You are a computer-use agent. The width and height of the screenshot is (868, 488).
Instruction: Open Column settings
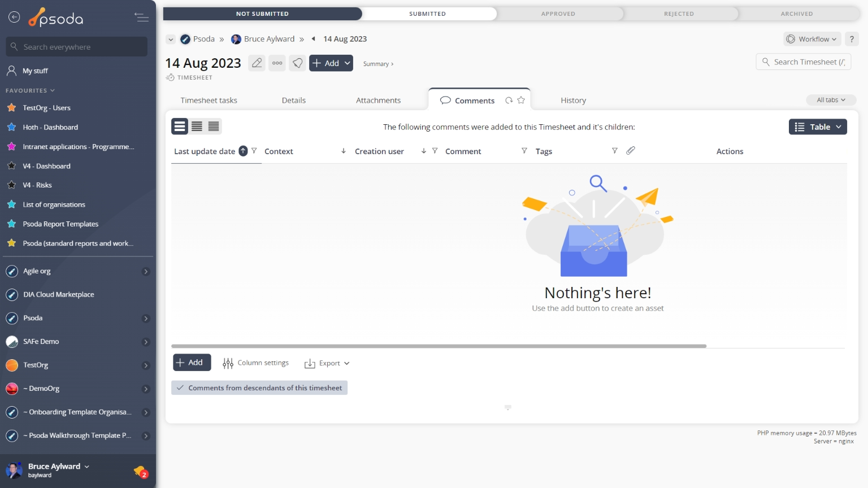point(256,363)
